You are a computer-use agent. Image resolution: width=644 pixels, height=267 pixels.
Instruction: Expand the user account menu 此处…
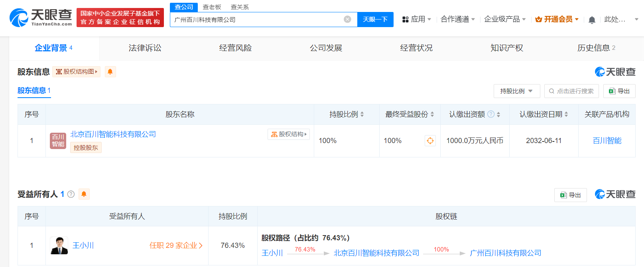coord(621,19)
